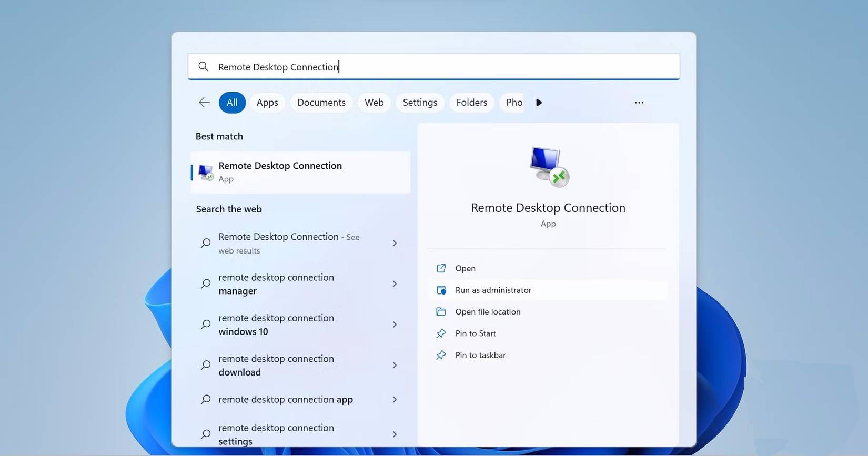
Task: Choose Pin to taskbar
Action: pyautogui.click(x=480, y=355)
